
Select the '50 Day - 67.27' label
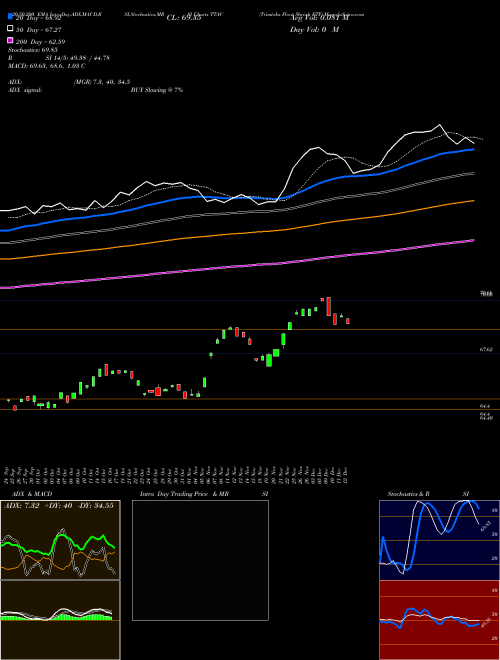click(x=39, y=30)
